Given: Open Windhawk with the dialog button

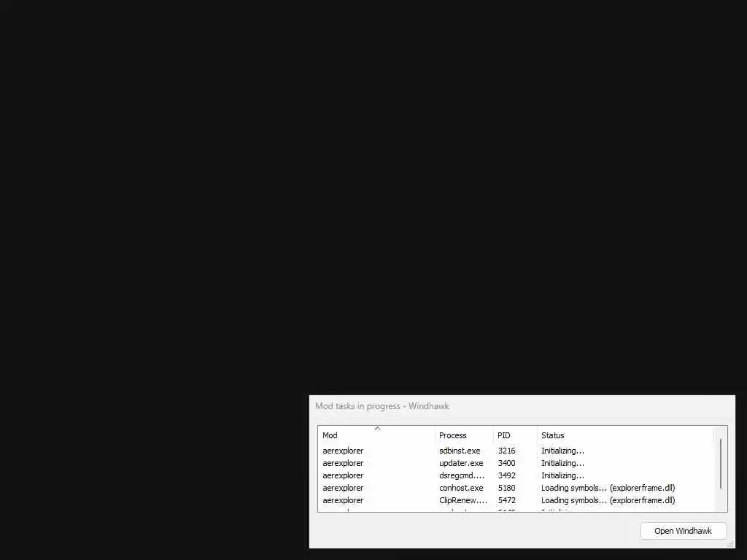Looking at the screenshot, I should (x=683, y=531).
